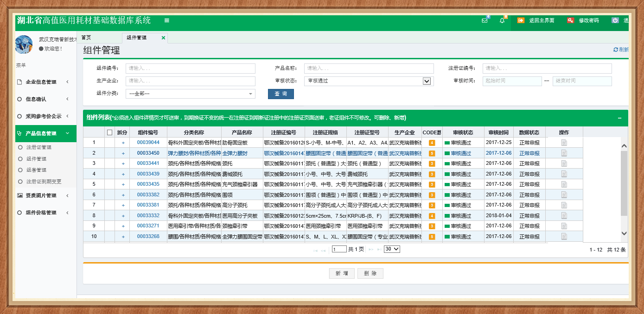Click the plus split icon in row 3
Viewport: 644px width, 314px height.
click(123, 163)
